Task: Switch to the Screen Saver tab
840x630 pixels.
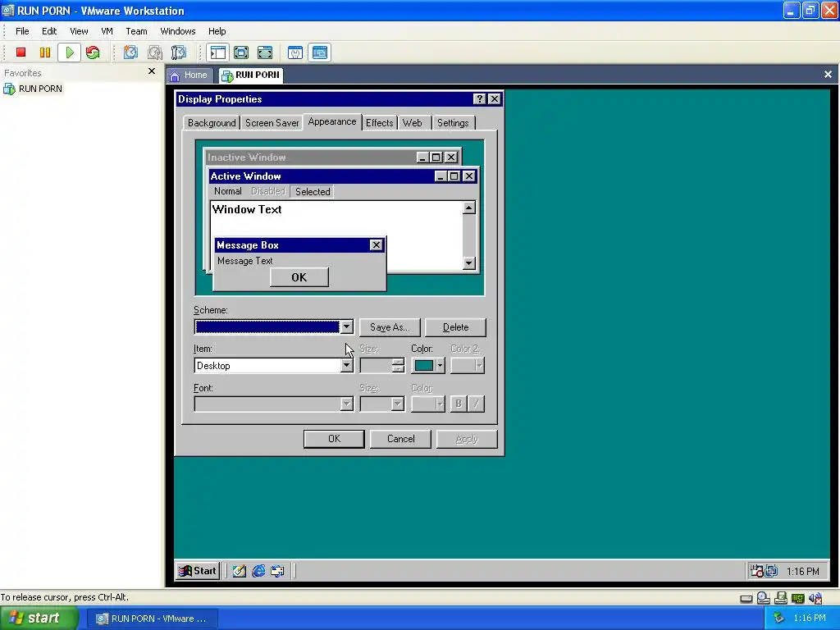Action: (272, 123)
